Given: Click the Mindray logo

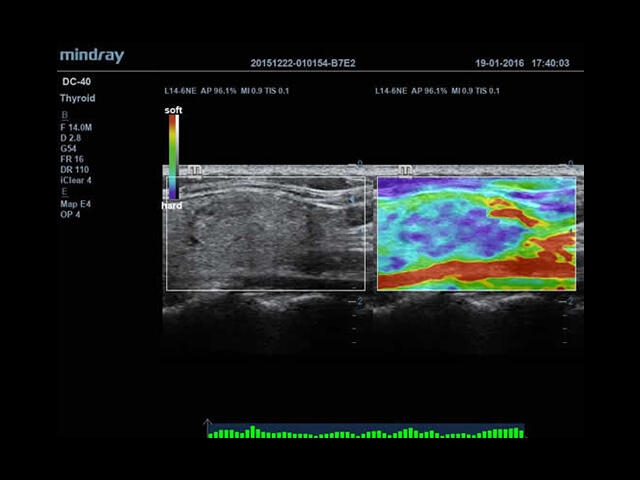Looking at the screenshot, I should pyautogui.click(x=92, y=56).
